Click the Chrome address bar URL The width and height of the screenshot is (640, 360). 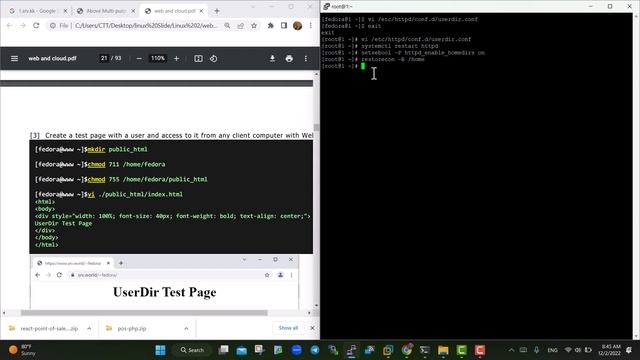146,25
